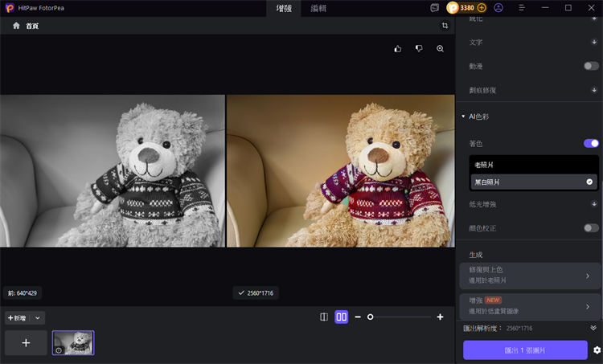
Task: Select 老照片 colorize model
Action: tap(534, 165)
